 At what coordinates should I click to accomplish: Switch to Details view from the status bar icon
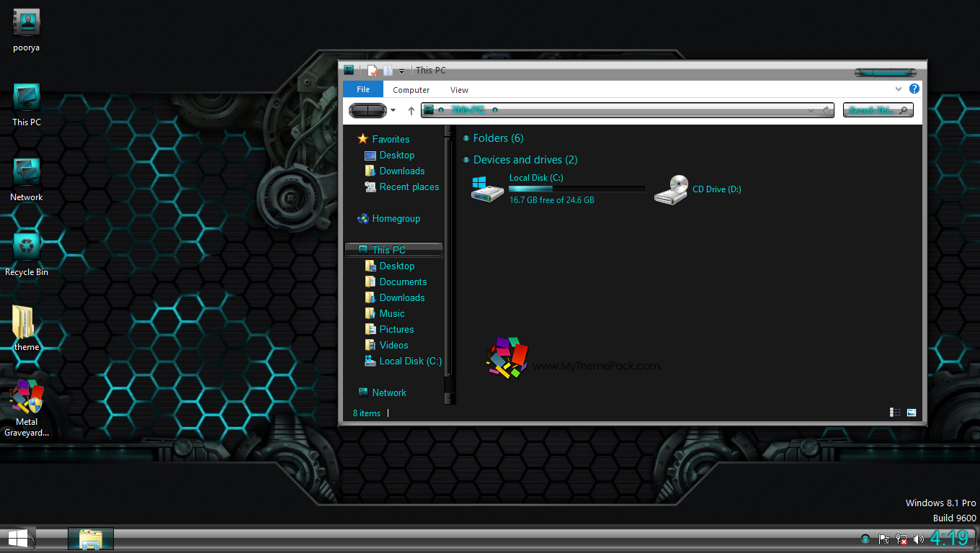pyautogui.click(x=896, y=413)
